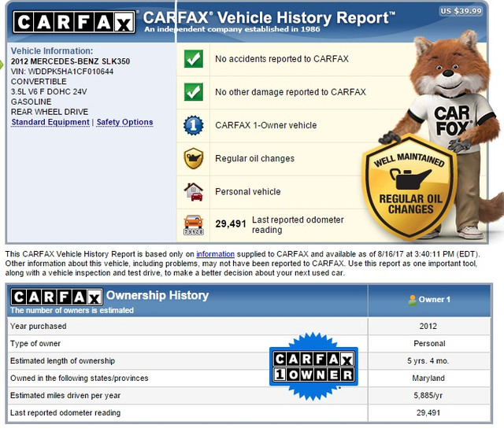The image size is (504, 432).
Task: Click the gold oil can shield icon
Action: pos(194,158)
